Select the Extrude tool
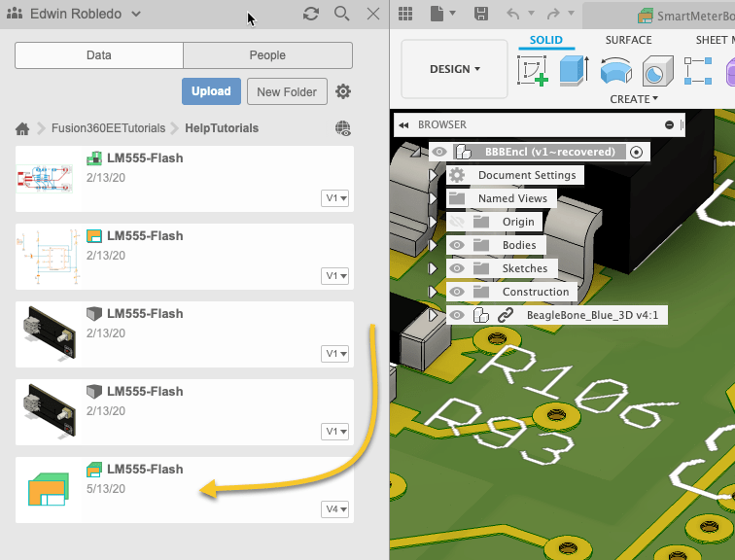 coord(575,71)
